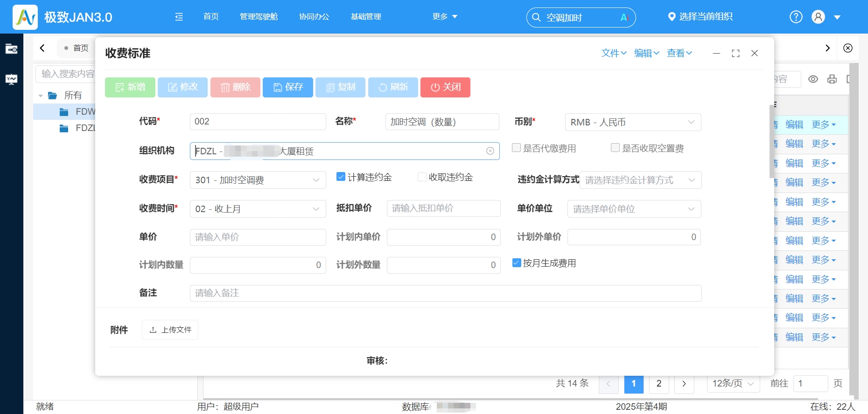Toggle the menu collapse icon in header
Screen dimensions: 868x414
pyautogui.click(x=179, y=17)
